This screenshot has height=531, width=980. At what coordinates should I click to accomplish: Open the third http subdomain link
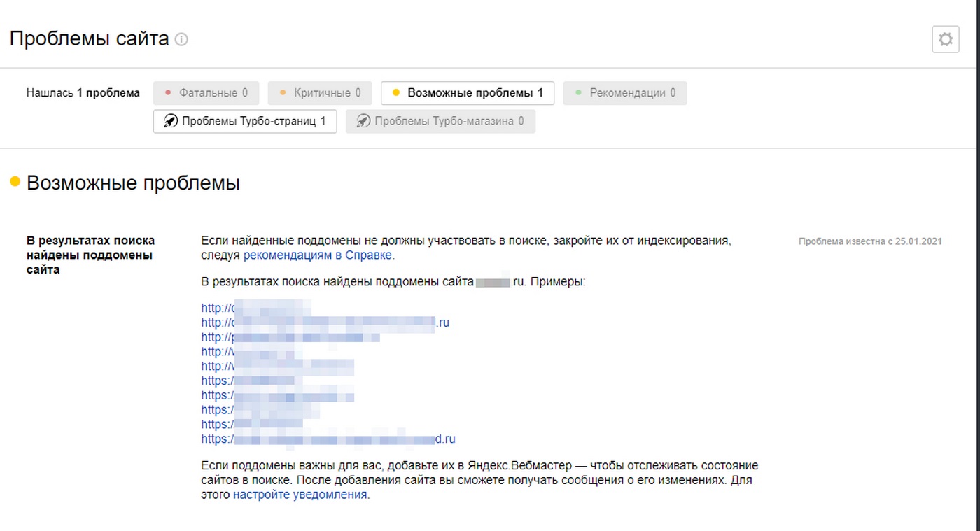[290, 337]
